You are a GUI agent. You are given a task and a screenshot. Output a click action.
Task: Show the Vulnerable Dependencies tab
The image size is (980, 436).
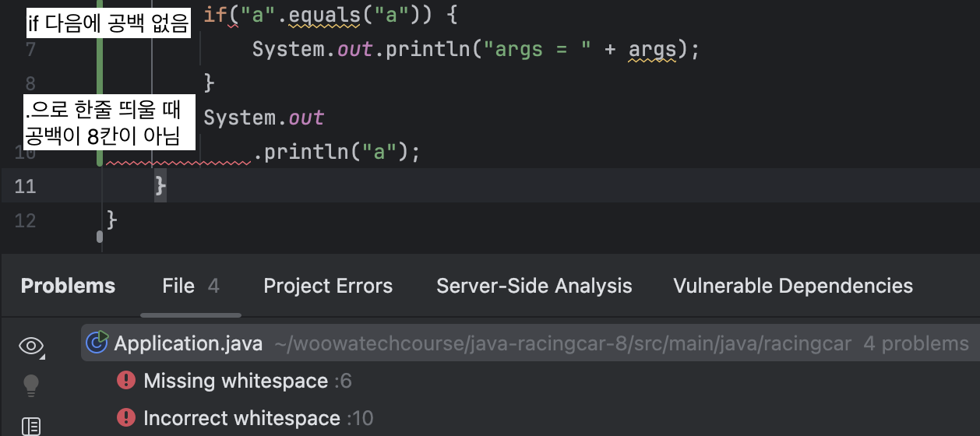(x=792, y=286)
